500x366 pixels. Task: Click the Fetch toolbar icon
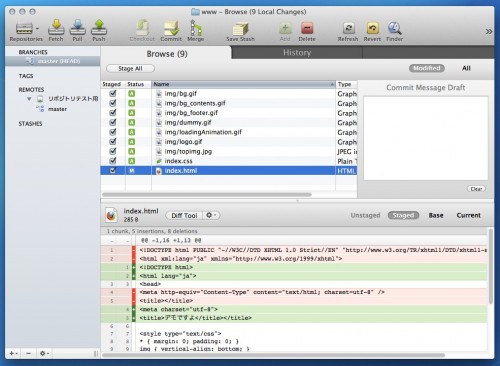tap(56, 27)
